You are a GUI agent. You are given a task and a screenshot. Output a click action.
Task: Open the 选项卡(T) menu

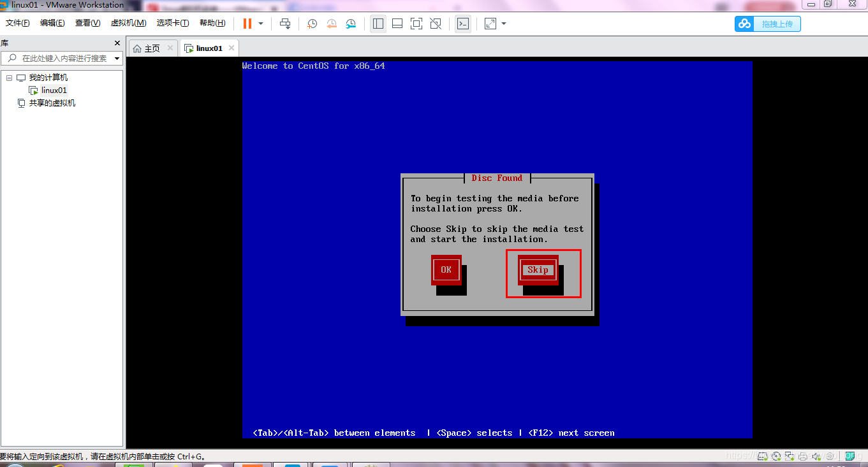tap(173, 23)
